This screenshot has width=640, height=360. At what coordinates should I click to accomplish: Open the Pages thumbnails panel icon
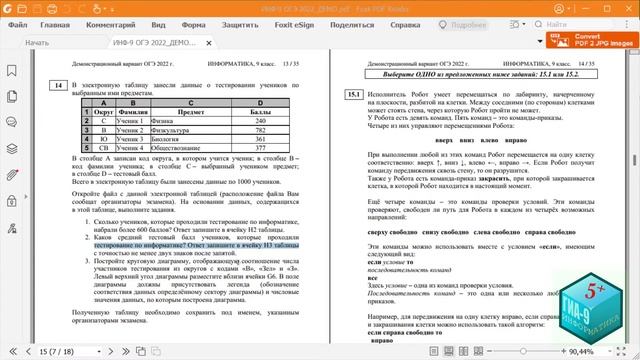[12, 96]
